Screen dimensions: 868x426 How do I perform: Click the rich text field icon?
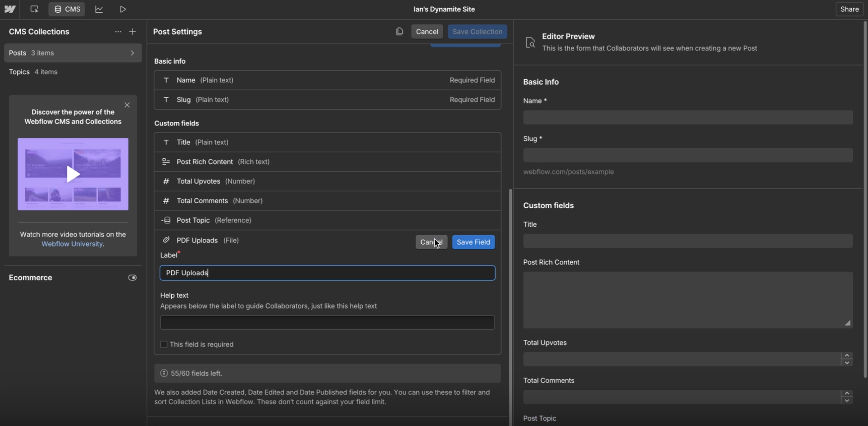click(x=166, y=162)
